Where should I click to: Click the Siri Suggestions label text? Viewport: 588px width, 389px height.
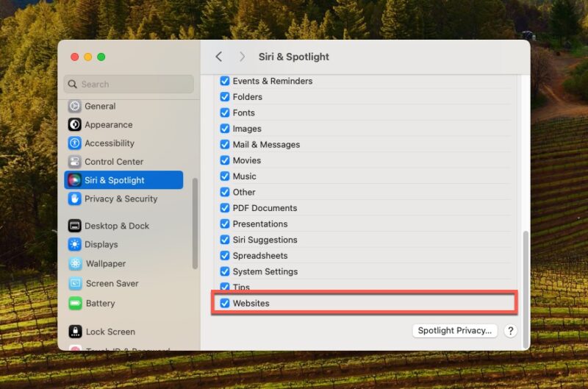[x=265, y=240]
